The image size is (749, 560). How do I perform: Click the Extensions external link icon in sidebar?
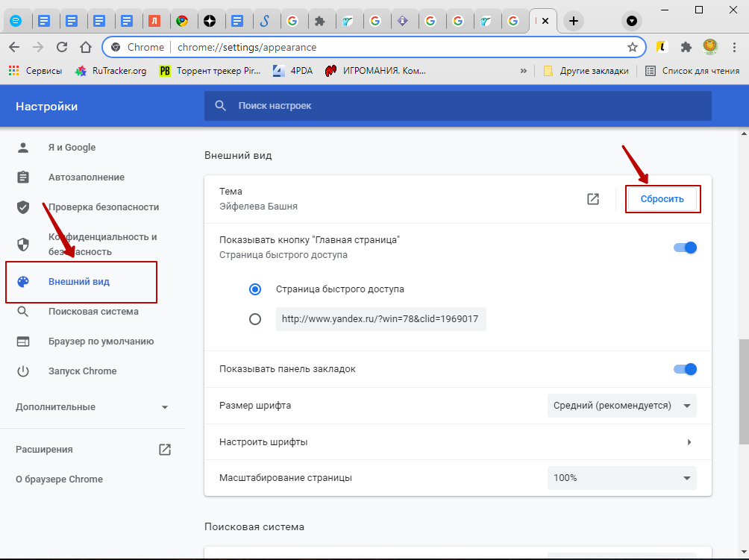[x=165, y=450]
